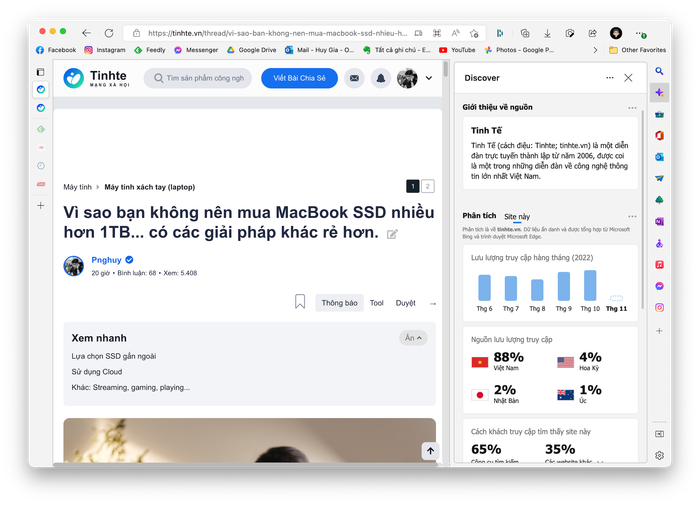Click the Viết Bài Chia Sẻ button

(299, 78)
